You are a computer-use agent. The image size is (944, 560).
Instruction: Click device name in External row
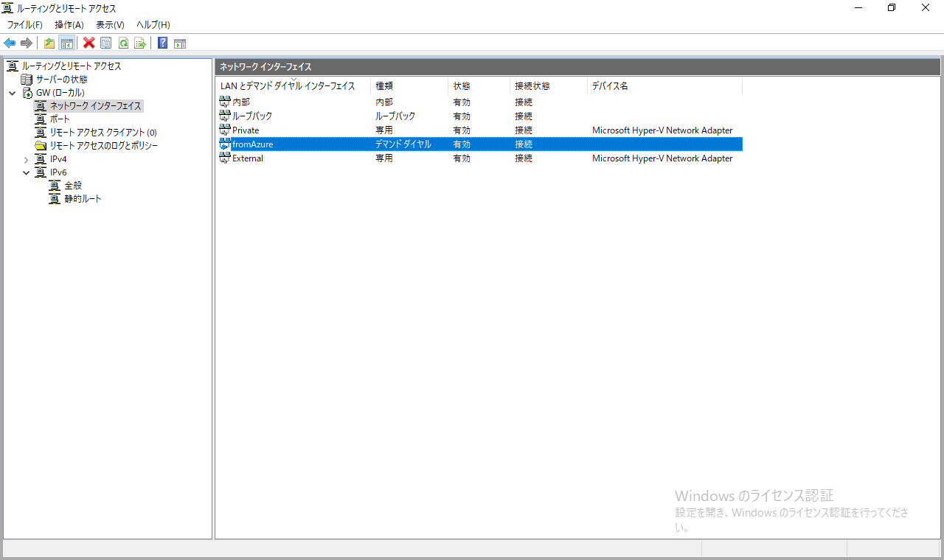click(662, 158)
